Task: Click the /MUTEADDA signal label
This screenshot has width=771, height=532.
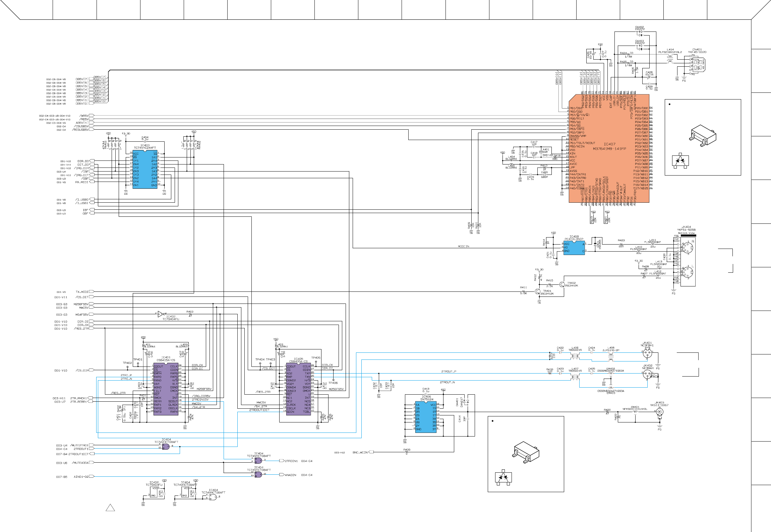Action: pos(80,463)
